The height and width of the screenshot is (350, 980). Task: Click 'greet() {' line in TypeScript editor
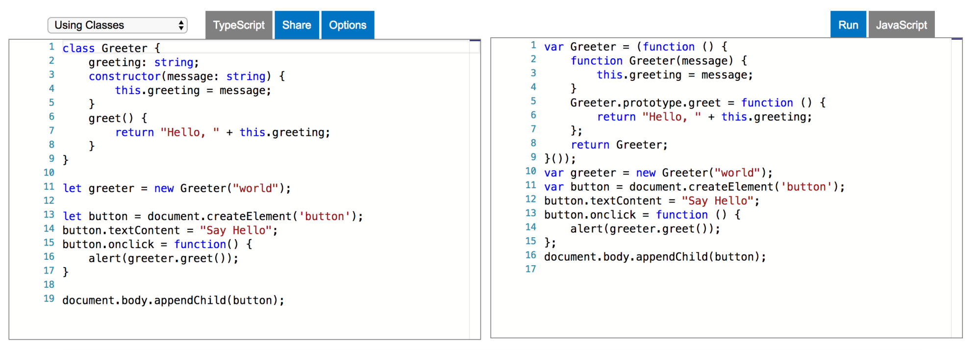[118, 119]
